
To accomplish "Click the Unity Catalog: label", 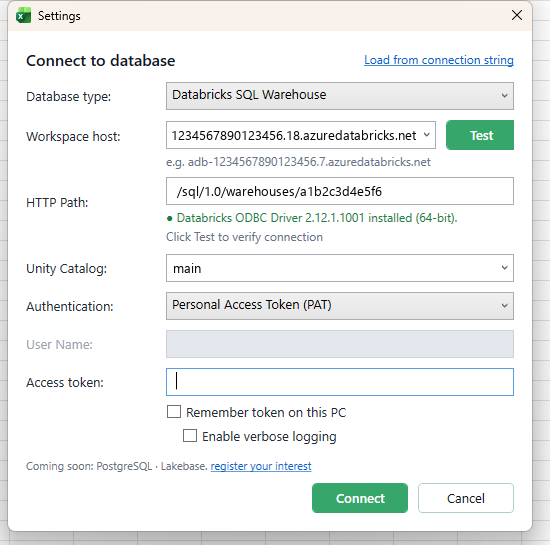I will 67,269.
